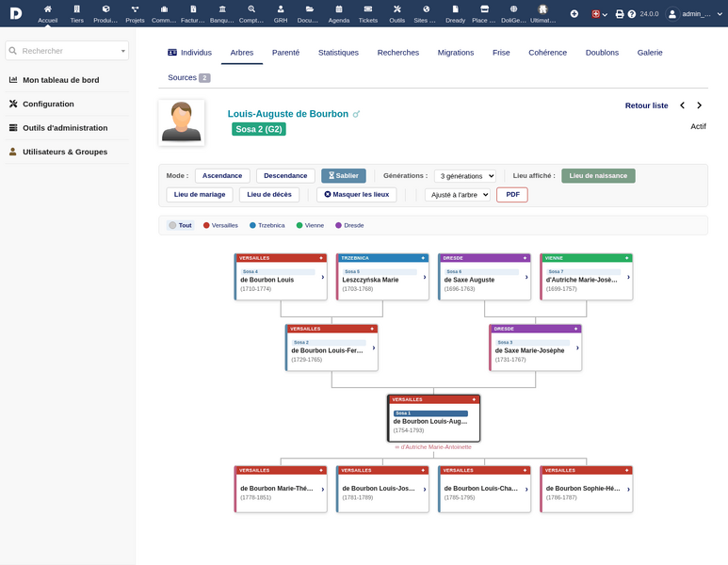The height and width of the screenshot is (565, 728).
Task: Expand the de Saxe Marie-Josèphe card chevron
Action: pyautogui.click(x=577, y=347)
